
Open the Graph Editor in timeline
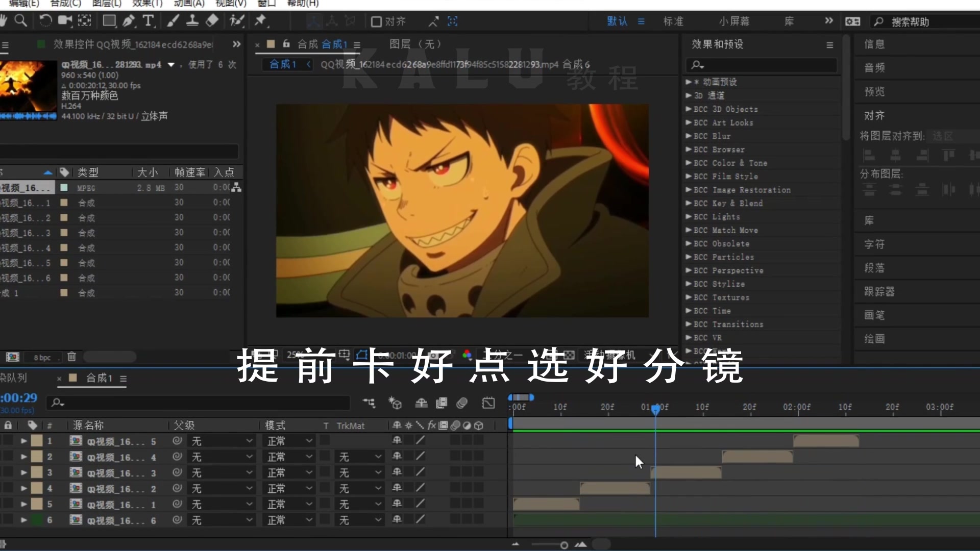488,403
